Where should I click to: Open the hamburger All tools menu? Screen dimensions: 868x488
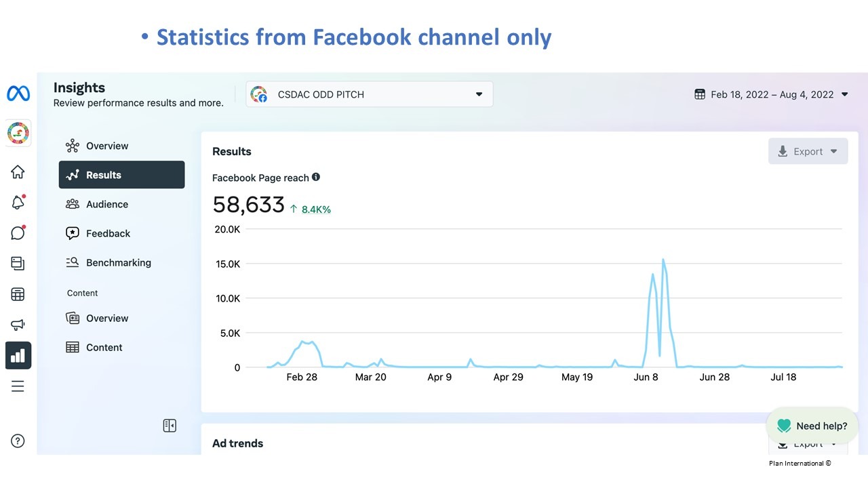click(18, 386)
